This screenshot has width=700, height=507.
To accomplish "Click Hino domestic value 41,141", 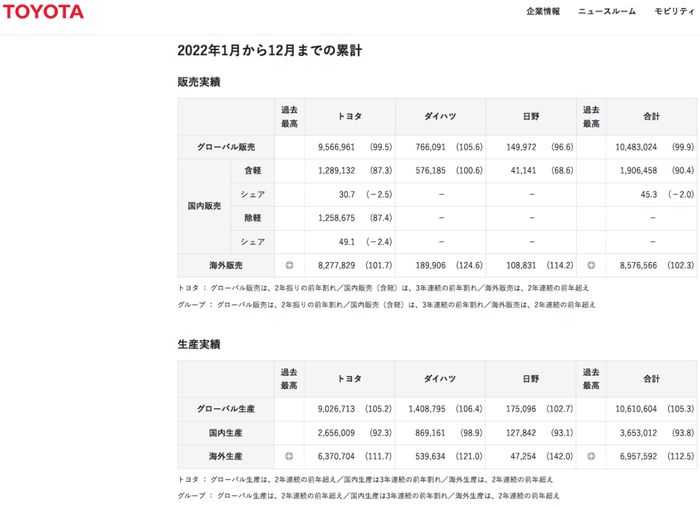I will [523, 170].
